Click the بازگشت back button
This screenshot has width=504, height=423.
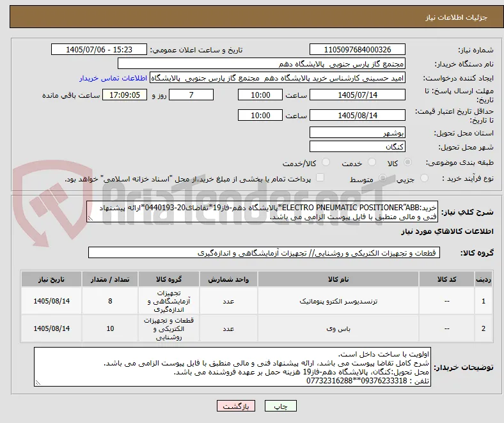pos(236,406)
